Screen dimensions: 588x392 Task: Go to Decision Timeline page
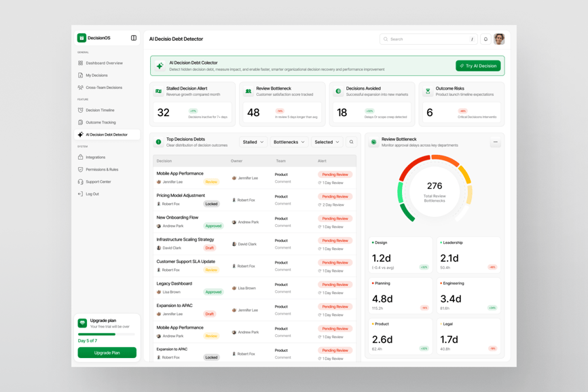[100, 110]
